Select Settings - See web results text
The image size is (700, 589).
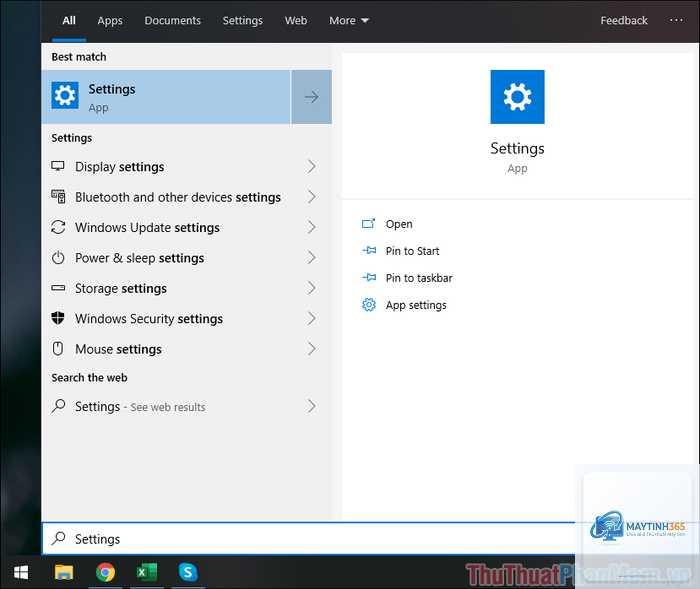140,406
